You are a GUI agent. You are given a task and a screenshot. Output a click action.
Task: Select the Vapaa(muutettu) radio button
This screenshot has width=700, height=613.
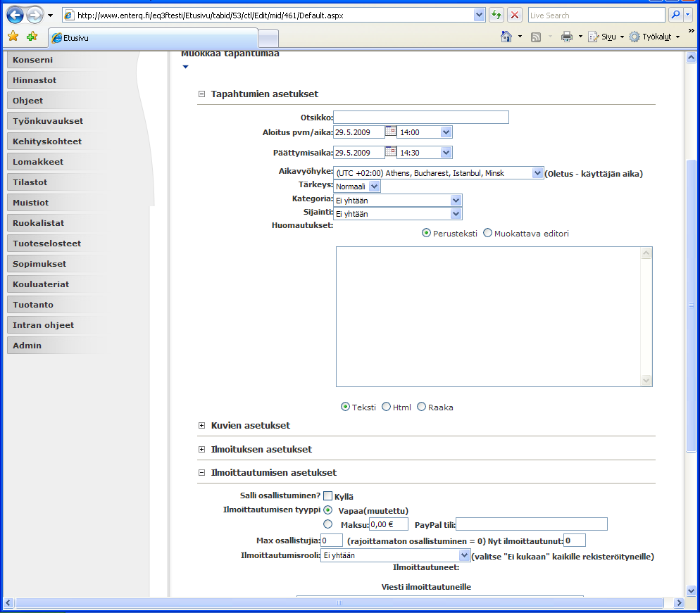point(328,510)
